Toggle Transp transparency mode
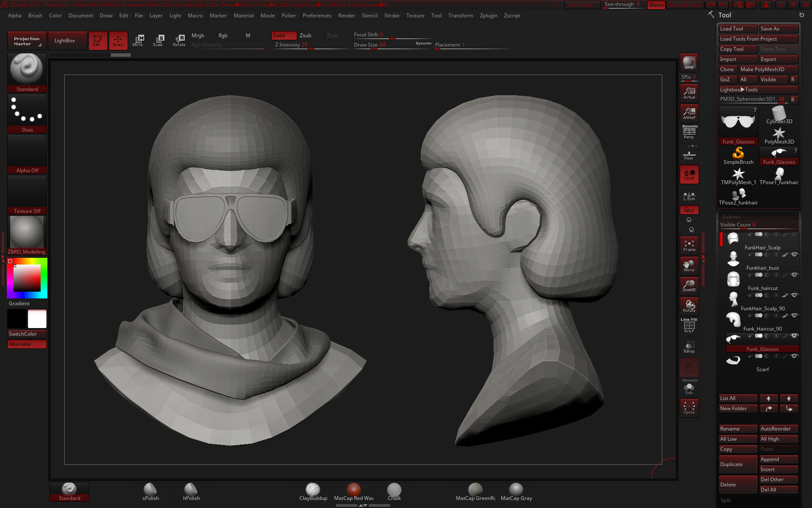812x508 pixels. 689,347
